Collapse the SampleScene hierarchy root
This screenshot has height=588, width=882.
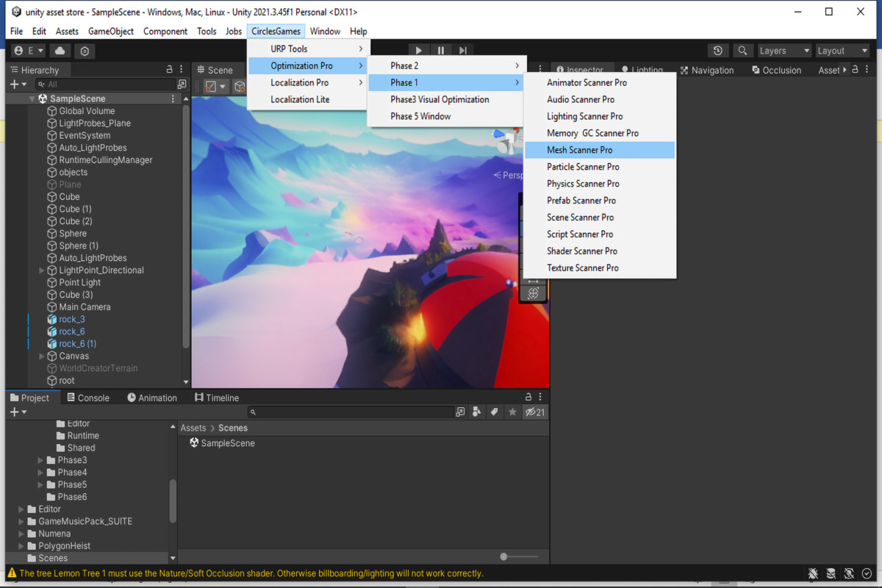click(x=32, y=98)
